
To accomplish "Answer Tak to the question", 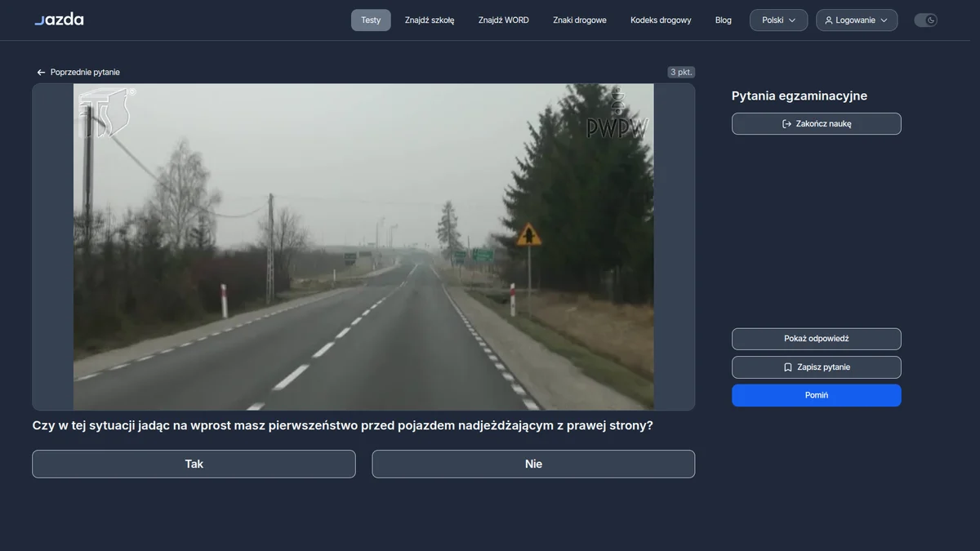I will (194, 464).
